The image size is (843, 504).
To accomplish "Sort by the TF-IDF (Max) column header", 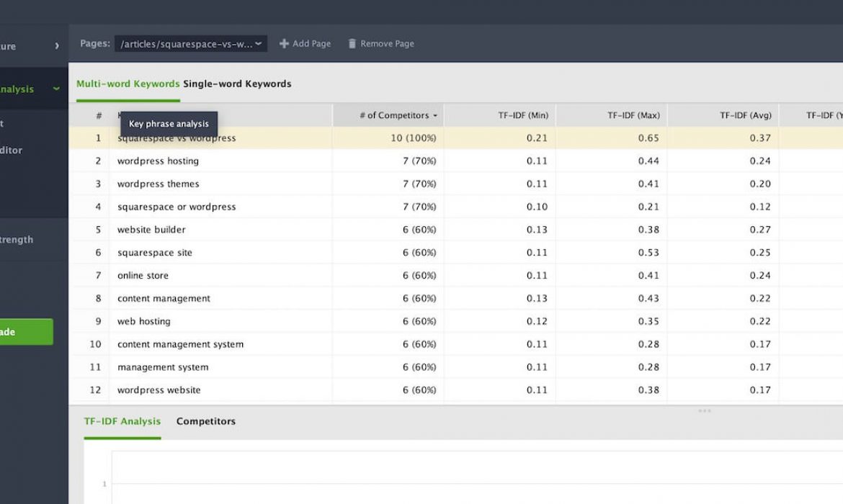I will pyautogui.click(x=612, y=115).
